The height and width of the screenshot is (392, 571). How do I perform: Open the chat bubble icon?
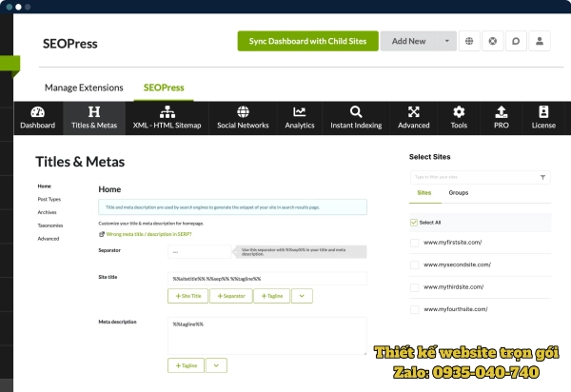pos(516,41)
